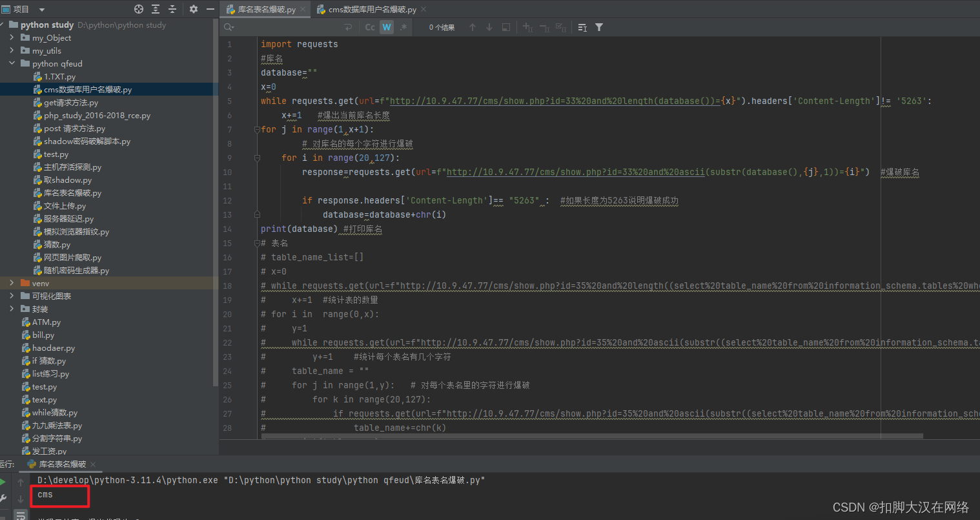Screen dimensions: 980x520
Task: Fold the comment block at line 15
Action: 257,243
